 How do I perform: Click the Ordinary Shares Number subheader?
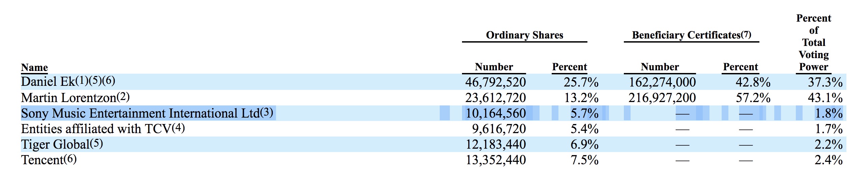(x=494, y=67)
